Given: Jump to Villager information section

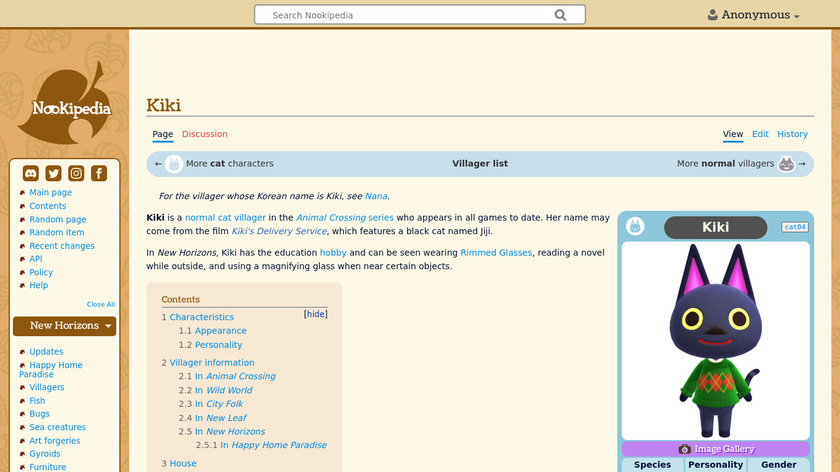Looking at the screenshot, I should click(x=212, y=363).
